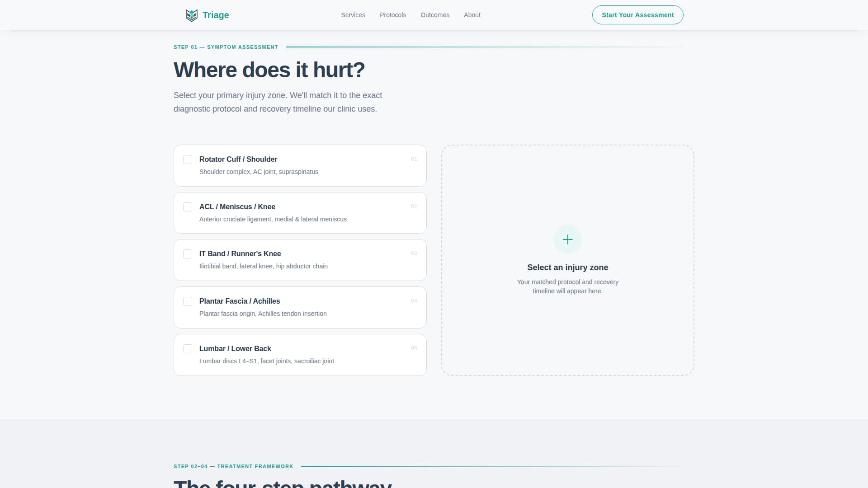
Task: Click 'Lumbar discs L4–S1, facet joints, sacroiliac joint'
Action: click(267, 361)
